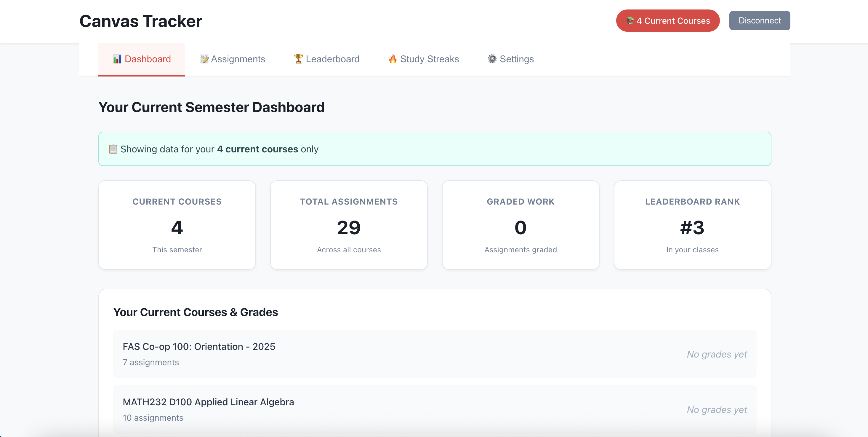This screenshot has height=437, width=868.
Task: Open FAS Co-op 100 Orientation course row
Action: pyautogui.click(x=434, y=354)
